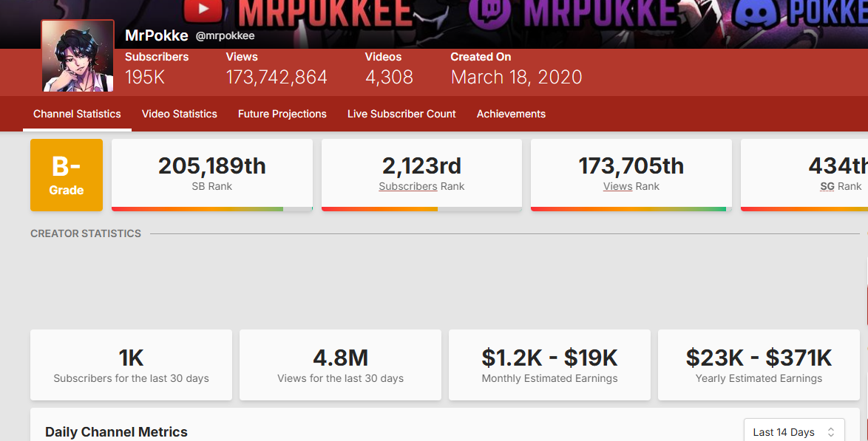Click the SG abbreviation in SG Rank
Screen dimensions: 868x441
tap(827, 186)
